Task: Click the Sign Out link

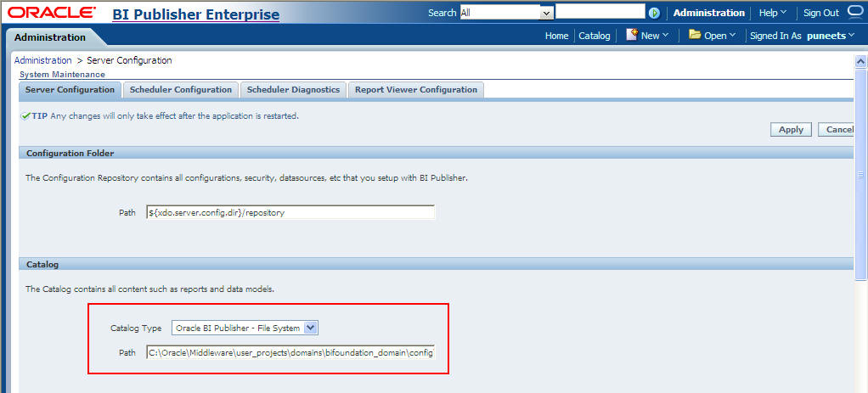Action: coord(821,13)
